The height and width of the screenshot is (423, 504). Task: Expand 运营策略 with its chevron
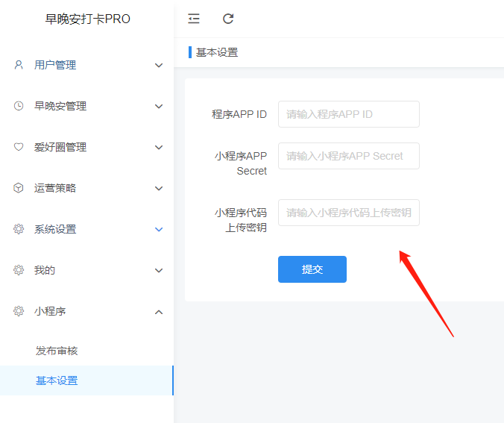coord(159,188)
